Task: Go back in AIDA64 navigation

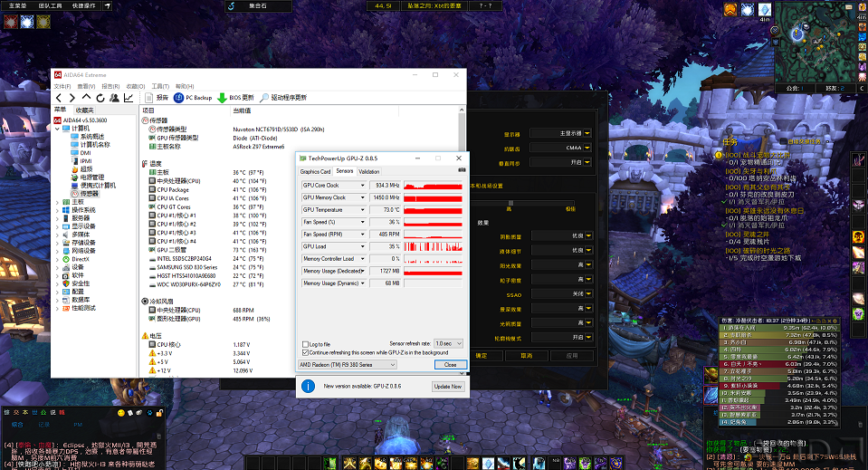Action: [59, 98]
